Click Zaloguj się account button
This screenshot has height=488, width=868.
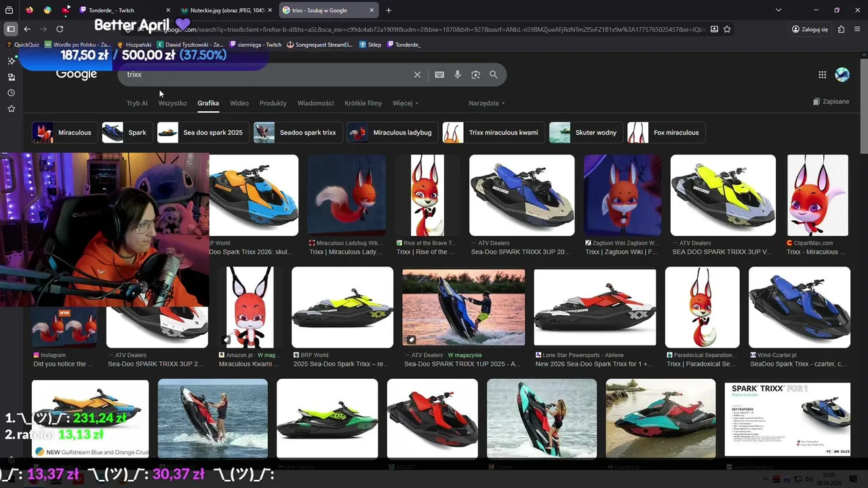pos(810,29)
